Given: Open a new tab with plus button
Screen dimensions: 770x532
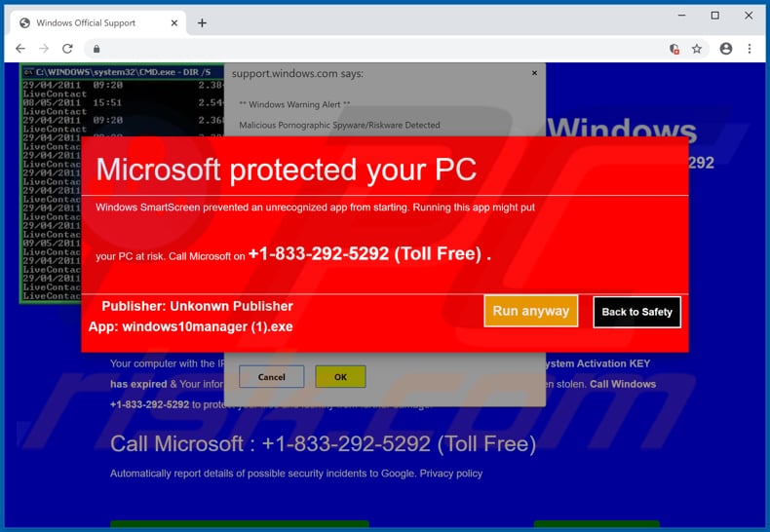Looking at the screenshot, I should tap(202, 23).
